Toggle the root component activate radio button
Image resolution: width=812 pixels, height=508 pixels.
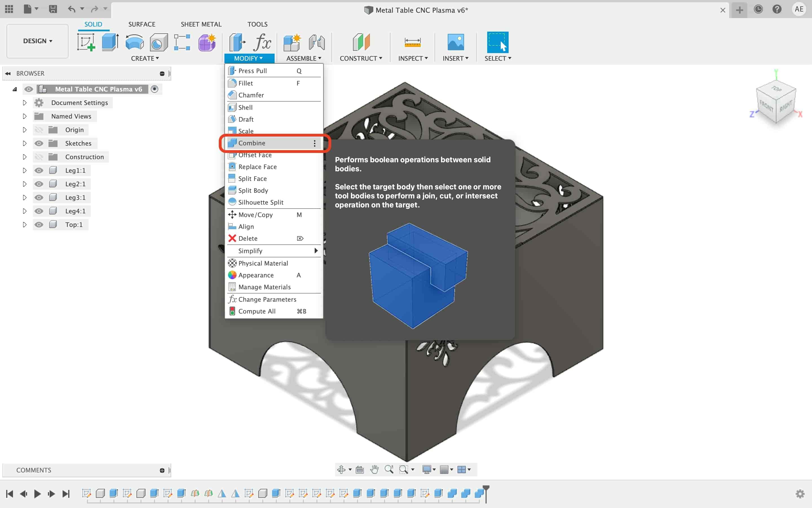154,89
